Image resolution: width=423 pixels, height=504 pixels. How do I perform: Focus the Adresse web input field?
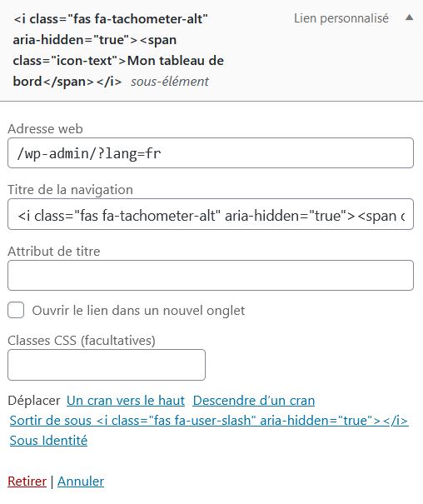pos(211,153)
